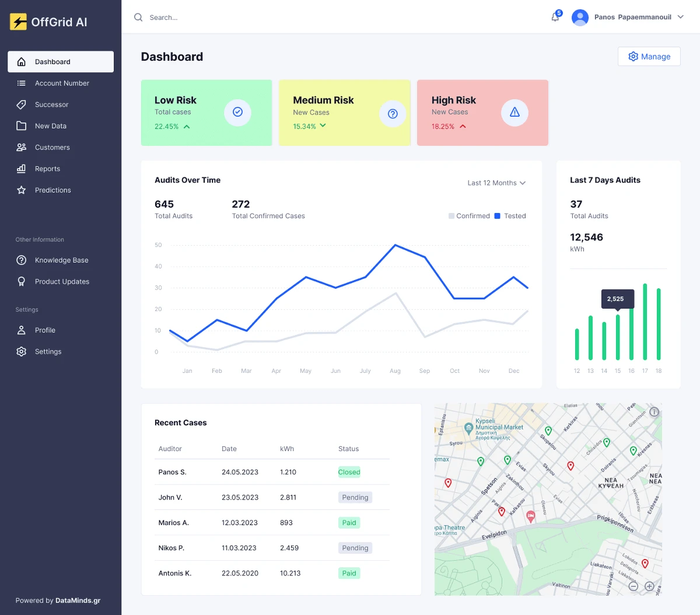Open the Dashboard menu item
Image resolution: width=700 pixels, height=615 pixels.
pyautogui.click(x=61, y=62)
